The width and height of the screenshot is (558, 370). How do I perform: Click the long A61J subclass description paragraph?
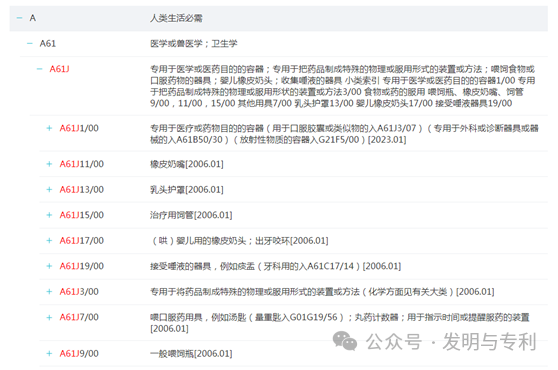[343, 86]
